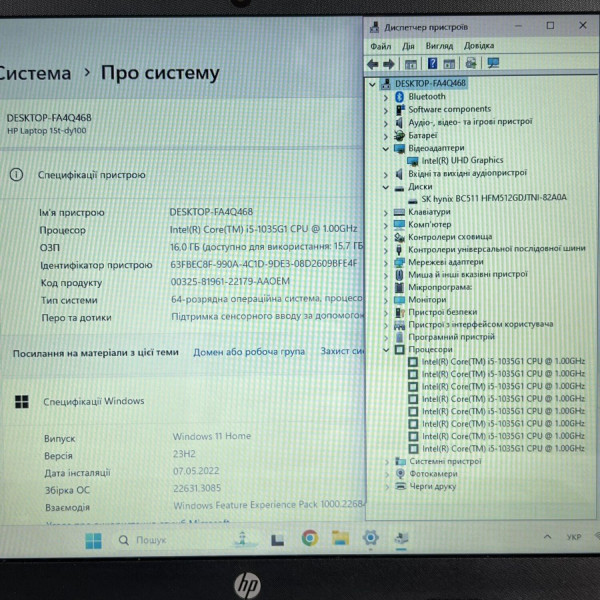Viewport: 600px width, 600px height.
Task: Collapse the Диски category
Action: pyautogui.click(x=386, y=187)
